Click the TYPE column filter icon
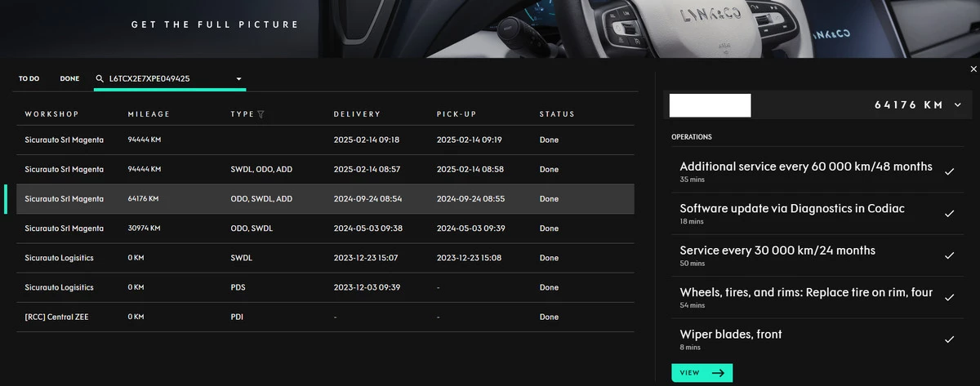 (x=261, y=114)
